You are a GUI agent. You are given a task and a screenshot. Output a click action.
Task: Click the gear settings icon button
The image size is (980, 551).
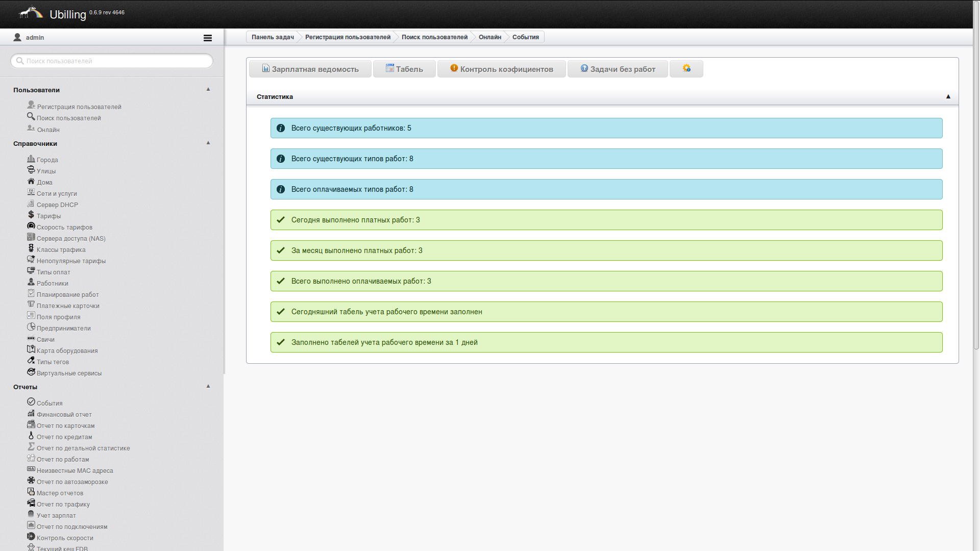686,68
